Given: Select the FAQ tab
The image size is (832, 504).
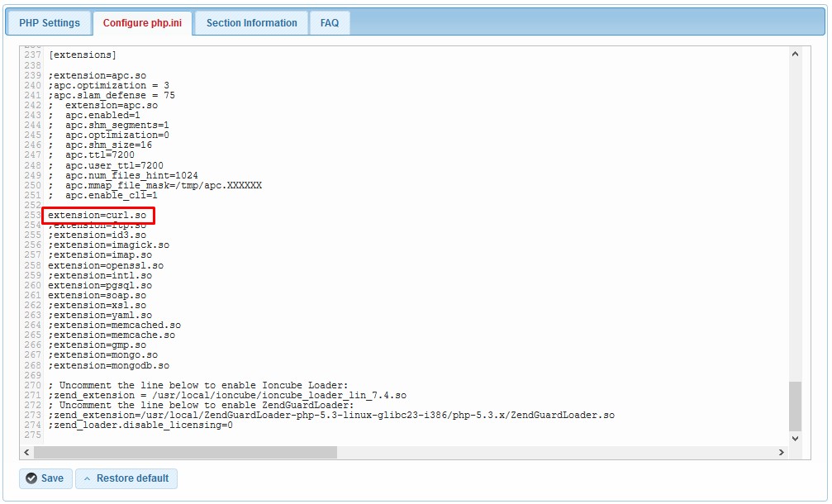Looking at the screenshot, I should (329, 22).
